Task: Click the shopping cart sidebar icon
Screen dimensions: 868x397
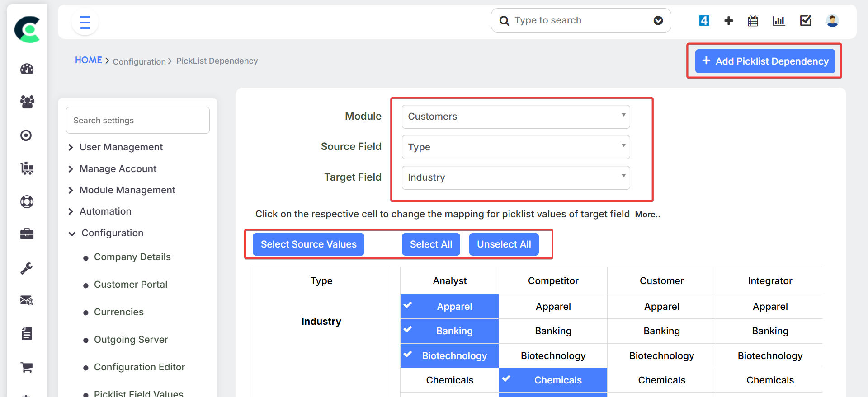Action: [x=27, y=367]
